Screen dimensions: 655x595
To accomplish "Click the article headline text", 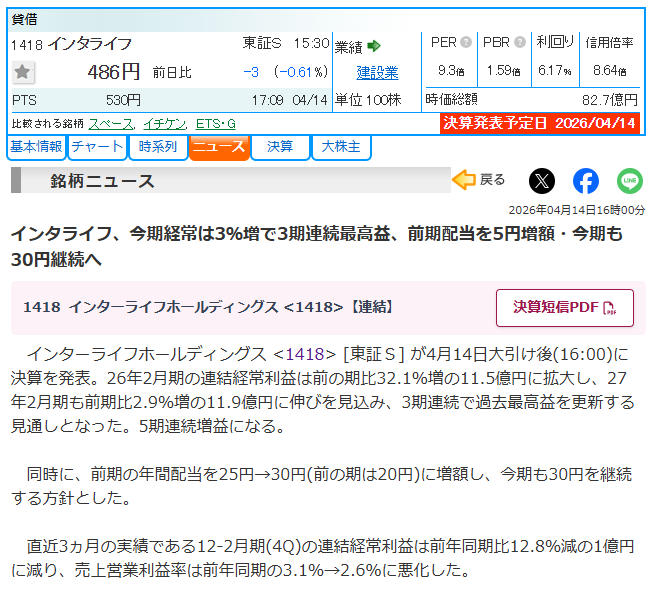I will pos(317,247).
